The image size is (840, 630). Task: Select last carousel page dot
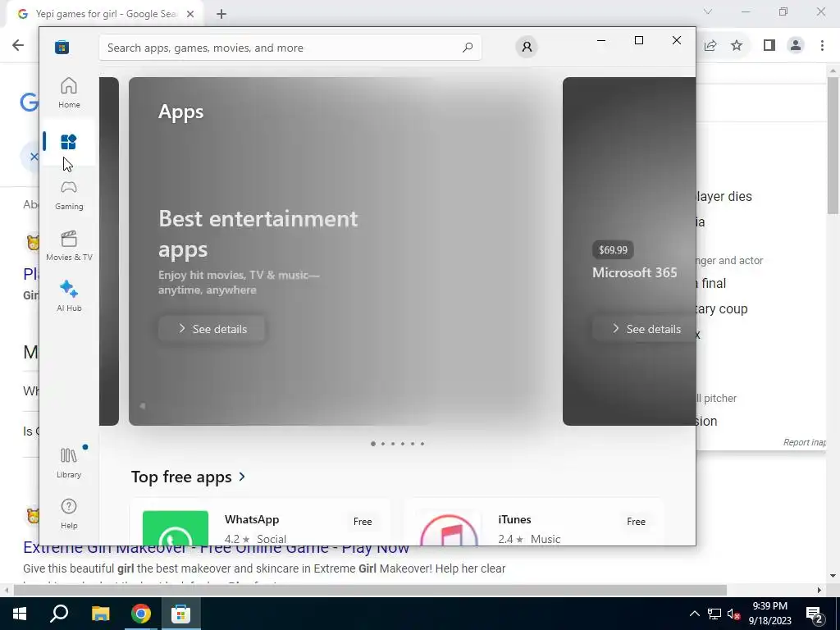(x=422, y=444)
